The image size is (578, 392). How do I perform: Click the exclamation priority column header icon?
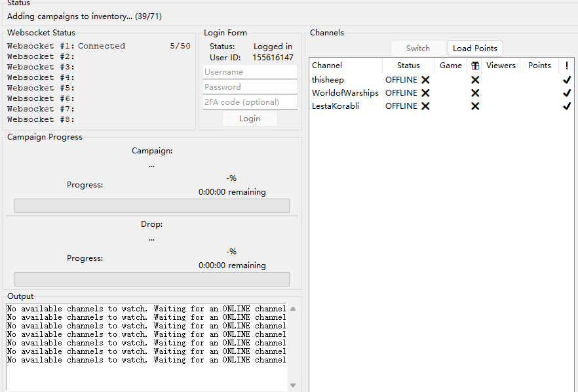coord(567,65)
